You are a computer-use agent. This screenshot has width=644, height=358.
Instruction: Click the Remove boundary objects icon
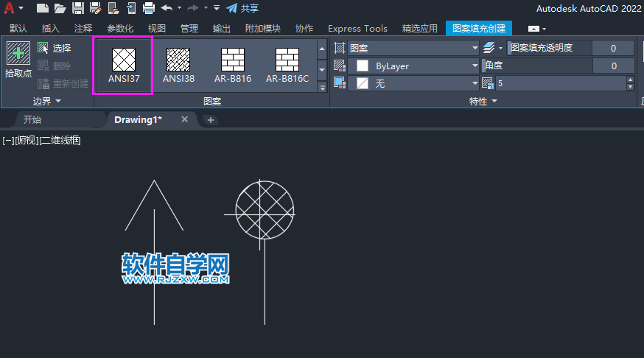[x=43, y=66]
